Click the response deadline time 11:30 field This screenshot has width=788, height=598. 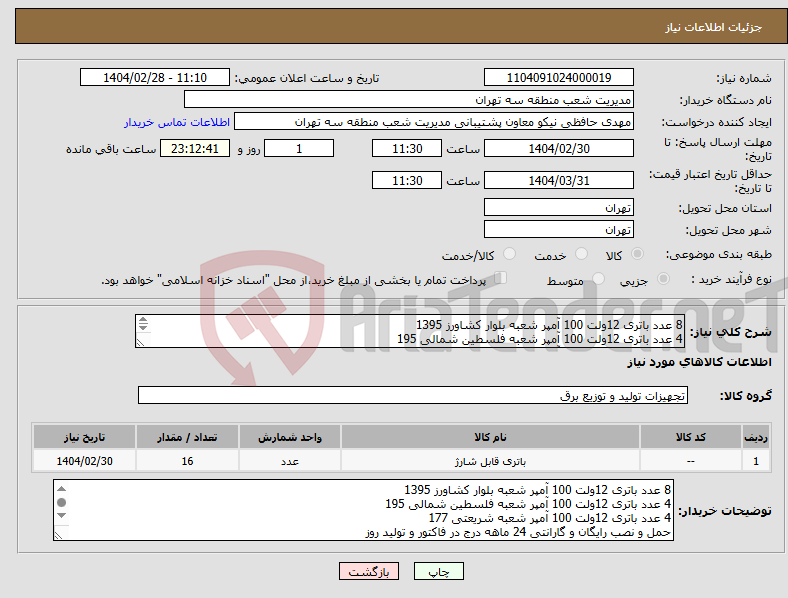pos(407,149)
